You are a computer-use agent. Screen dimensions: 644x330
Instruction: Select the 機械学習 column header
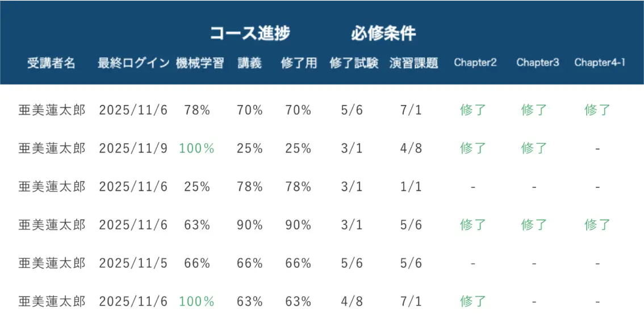pos(200,63)
